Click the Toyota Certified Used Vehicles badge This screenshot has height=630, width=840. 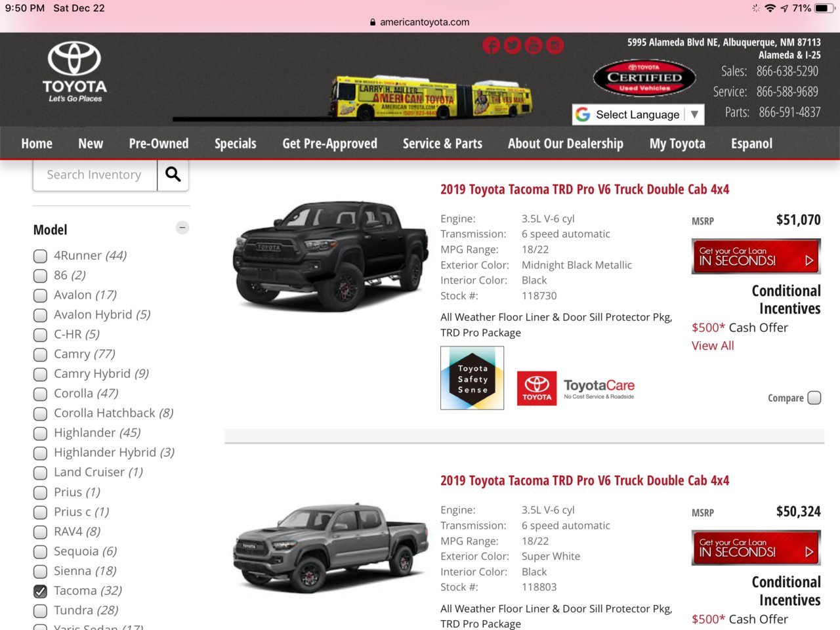tap(644, 78)
